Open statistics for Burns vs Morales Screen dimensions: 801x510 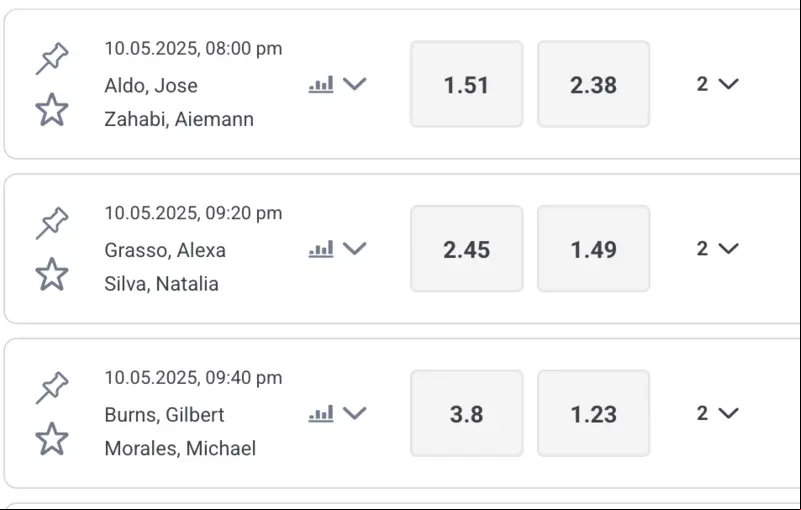(321, 413)
